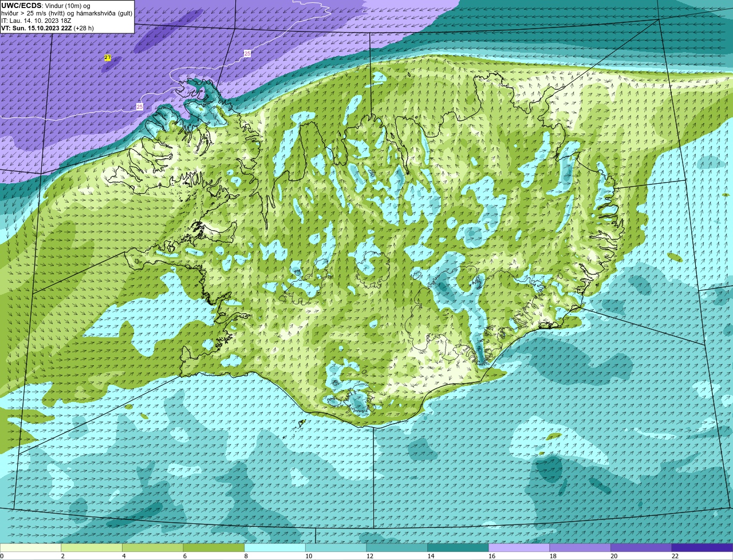Viewport: 733px width, 560px height.
Task: Click the pale yellow 0–2 m/s legend swatch
Action: 30,547
